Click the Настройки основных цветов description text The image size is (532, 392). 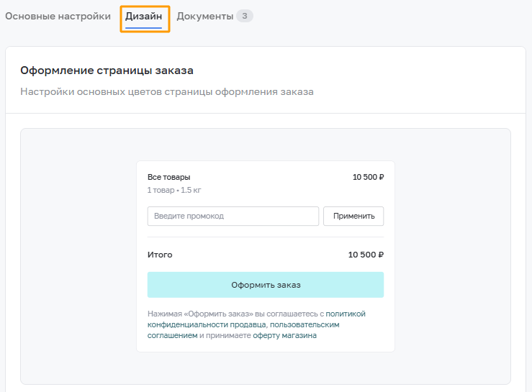click(167, 92)
